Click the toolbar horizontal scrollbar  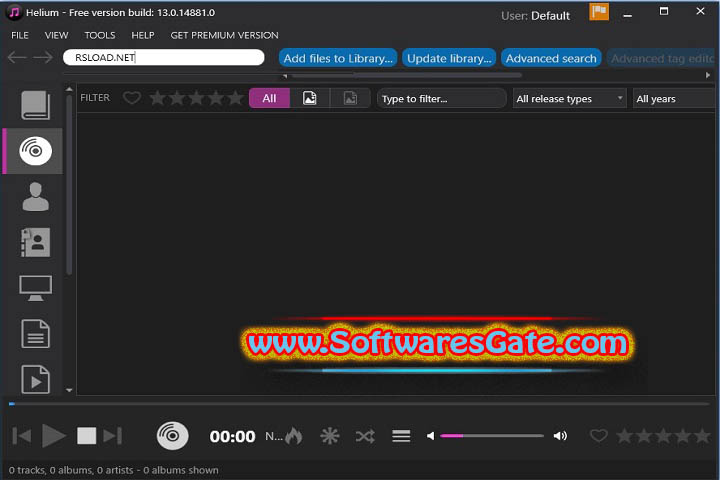click(x=406, y=75)
